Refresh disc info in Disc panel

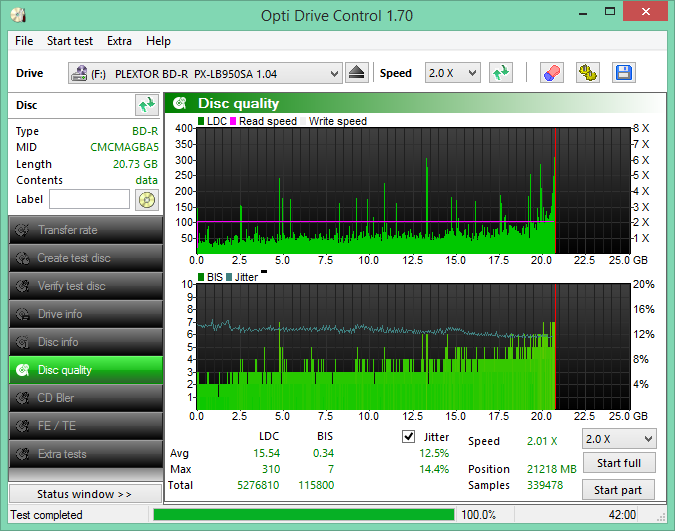coord(146,105)
